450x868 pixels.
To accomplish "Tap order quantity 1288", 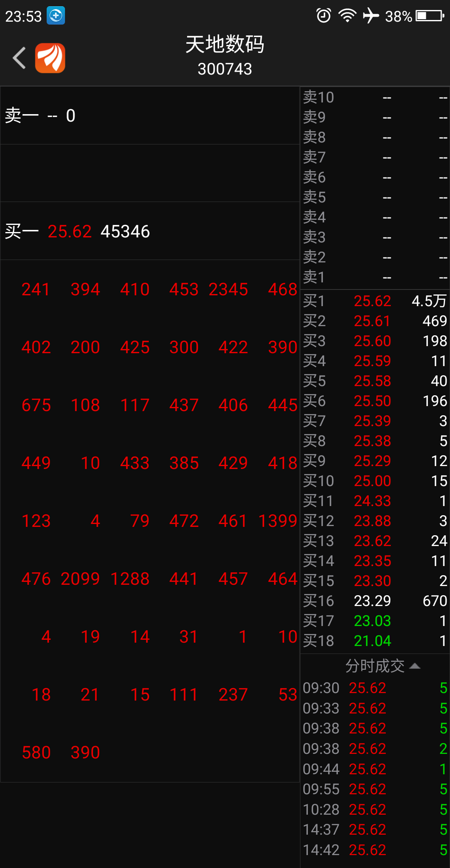I will pos(130,579).
